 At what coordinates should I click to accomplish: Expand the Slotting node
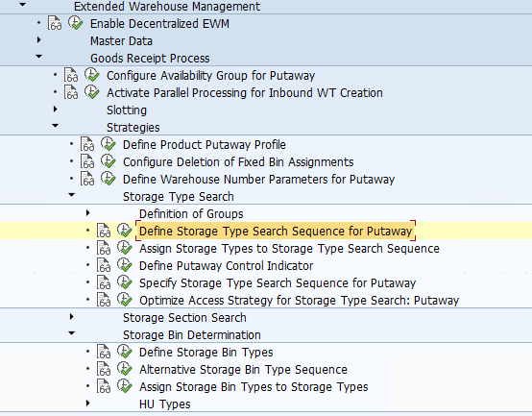point(56,110)
